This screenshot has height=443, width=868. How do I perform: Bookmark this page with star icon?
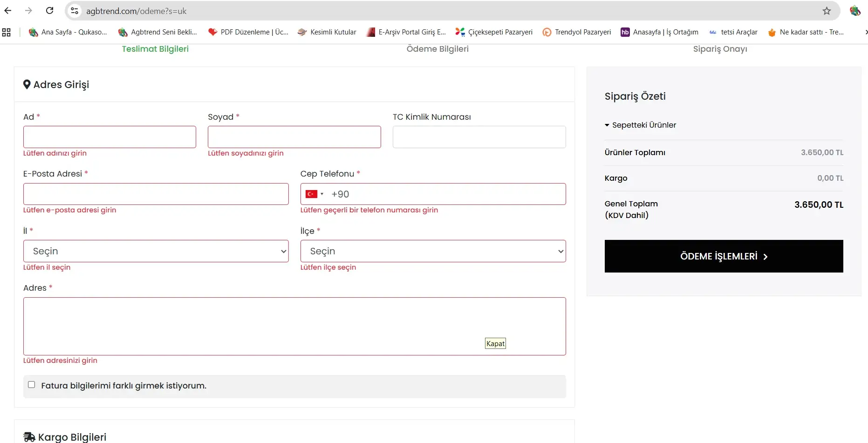coord(826,11)
